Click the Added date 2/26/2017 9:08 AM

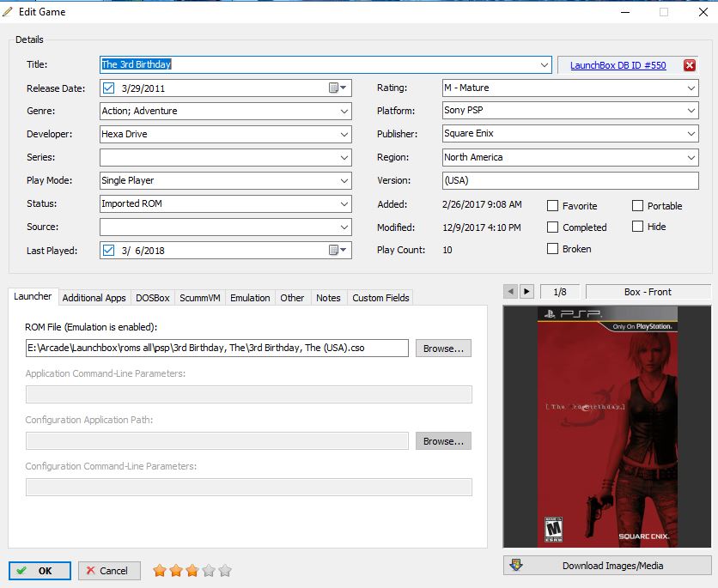pos(482,204)
